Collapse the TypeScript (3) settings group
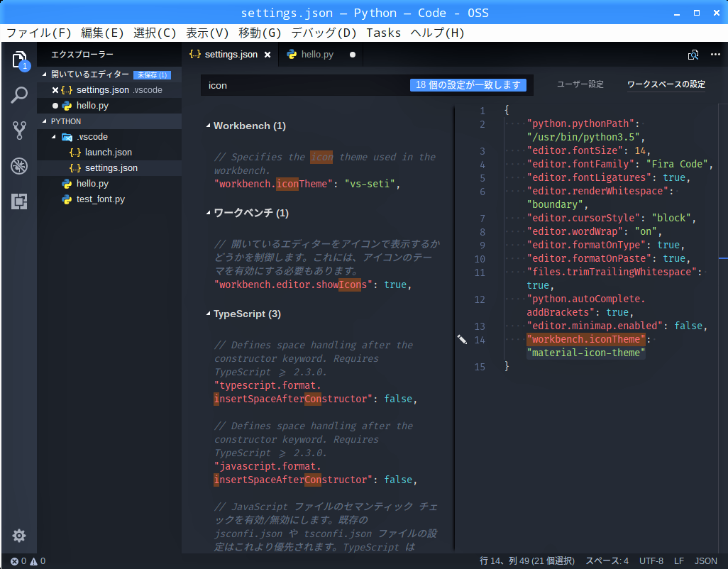 tap(209, 314)
